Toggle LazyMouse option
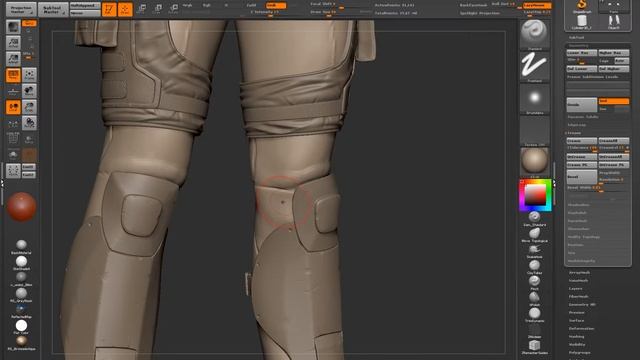This screenshot has width=640, height=360. (x=537, y=5)
